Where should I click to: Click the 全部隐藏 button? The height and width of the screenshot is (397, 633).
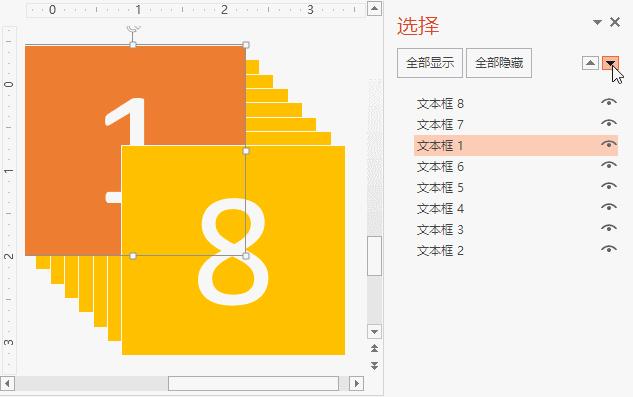pos(499,63)
